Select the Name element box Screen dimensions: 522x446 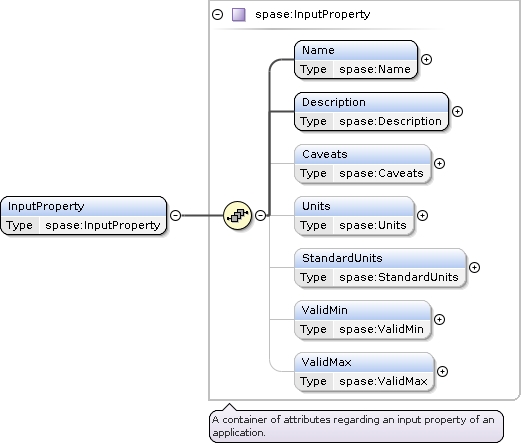[356, 60]
